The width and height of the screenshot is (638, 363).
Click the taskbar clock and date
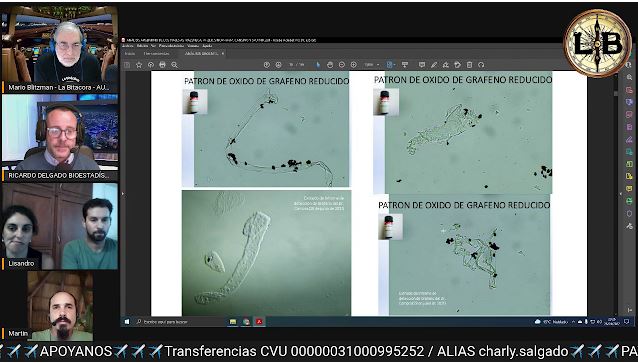tap(612, 322)
